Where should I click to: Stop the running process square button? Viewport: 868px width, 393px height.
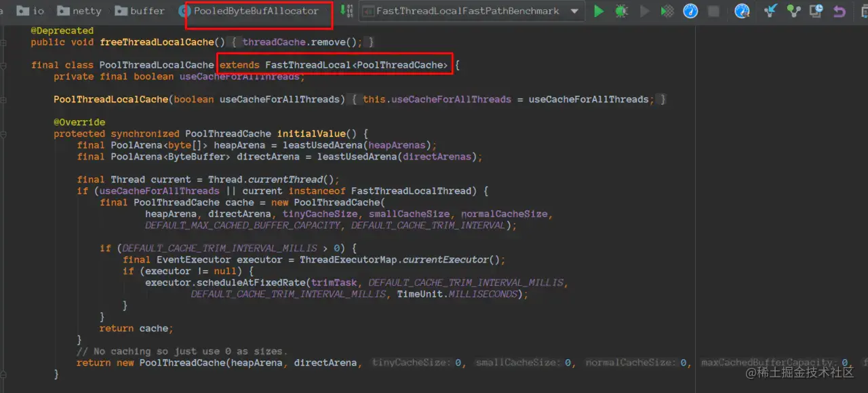[x=713, y=11]
